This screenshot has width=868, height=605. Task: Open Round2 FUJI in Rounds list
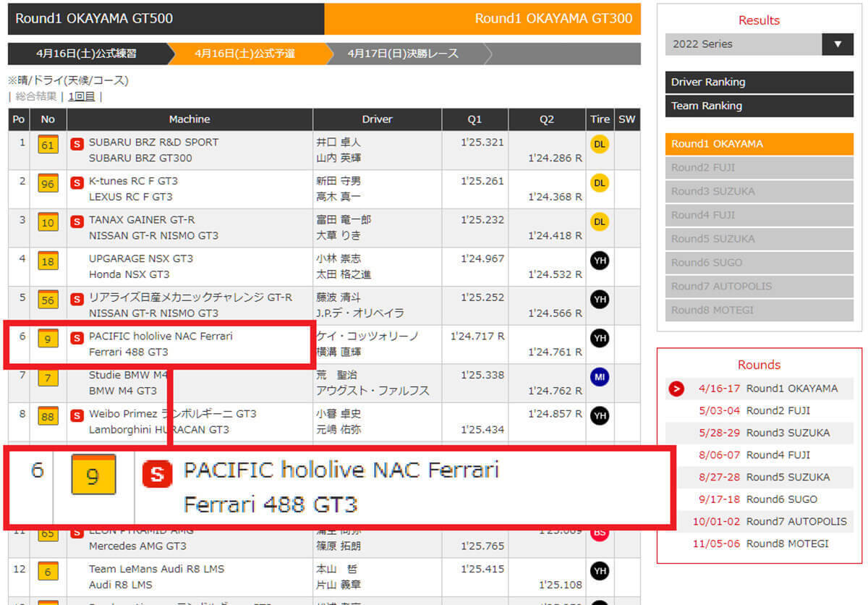coord(778,411)
